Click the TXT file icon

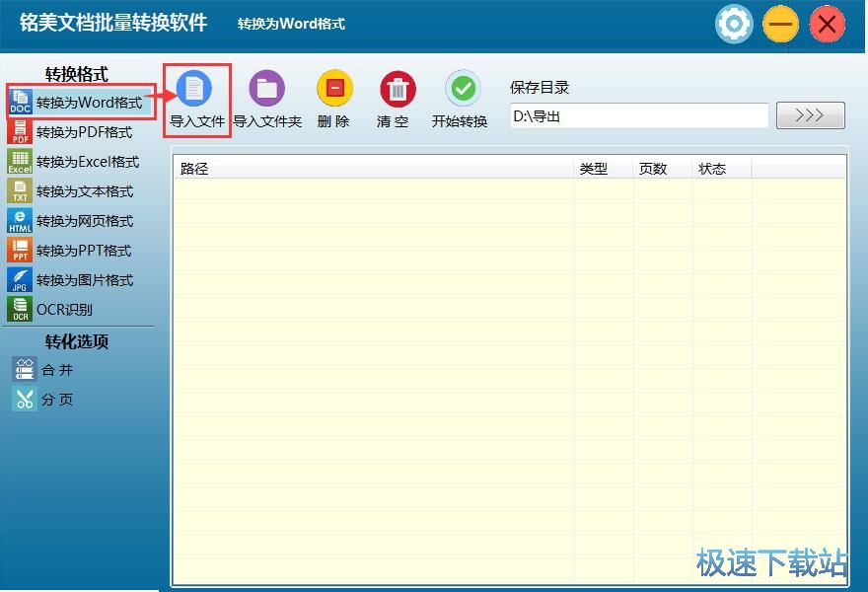click(x=20, y=191)
